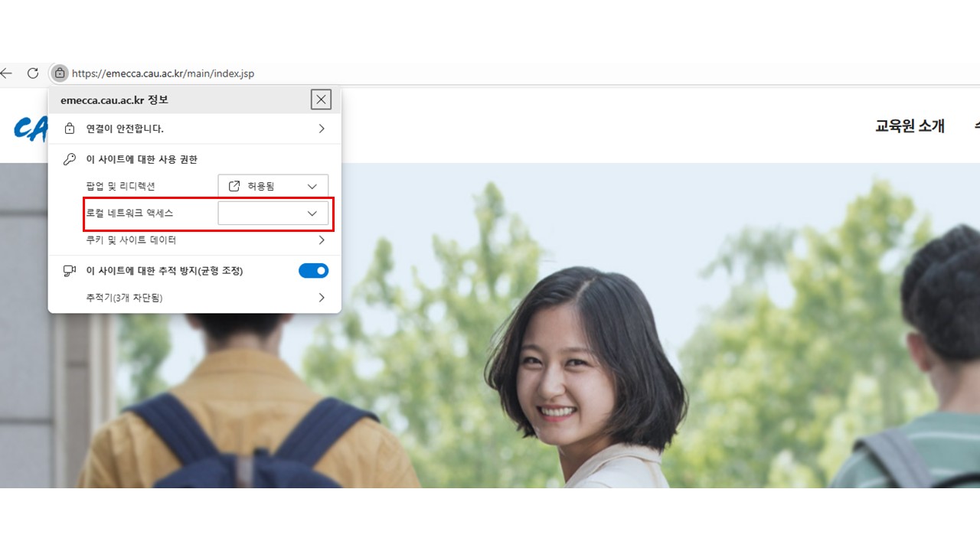The height and width of the screenshot is (551, 980).
Task: Click the key icon for site permissions
Action: click(70, 159)
